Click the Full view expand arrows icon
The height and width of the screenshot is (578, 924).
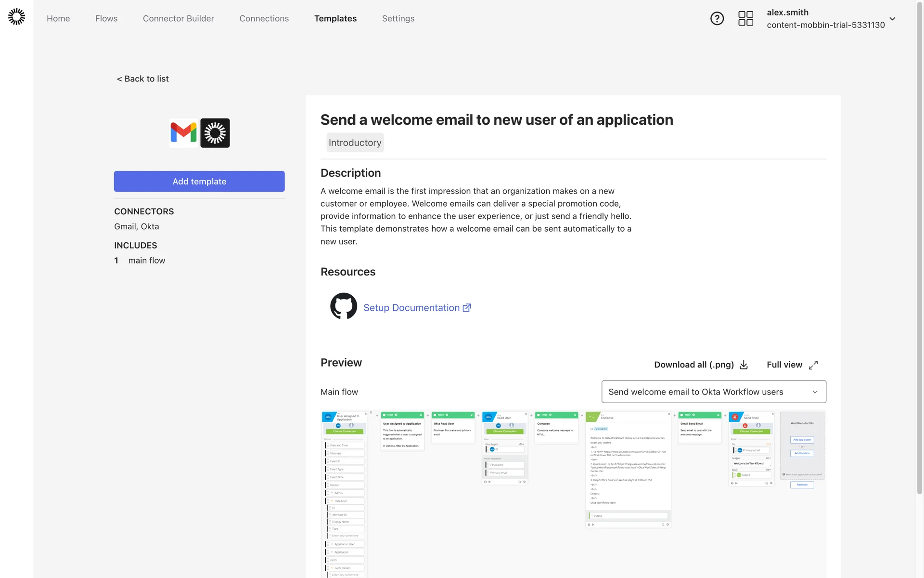pyautogui.click(x=813, y=365)
